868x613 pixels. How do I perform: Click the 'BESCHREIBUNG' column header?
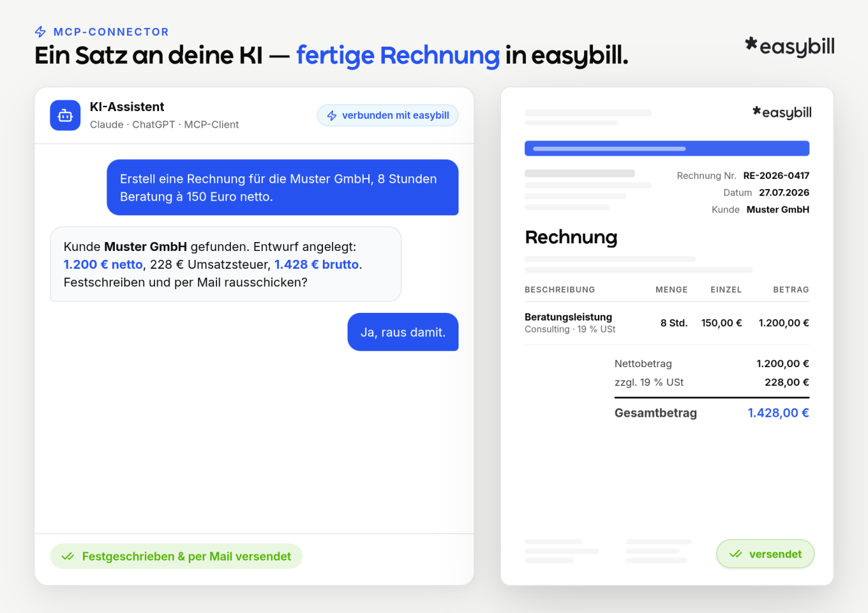[x=560, y=290]
